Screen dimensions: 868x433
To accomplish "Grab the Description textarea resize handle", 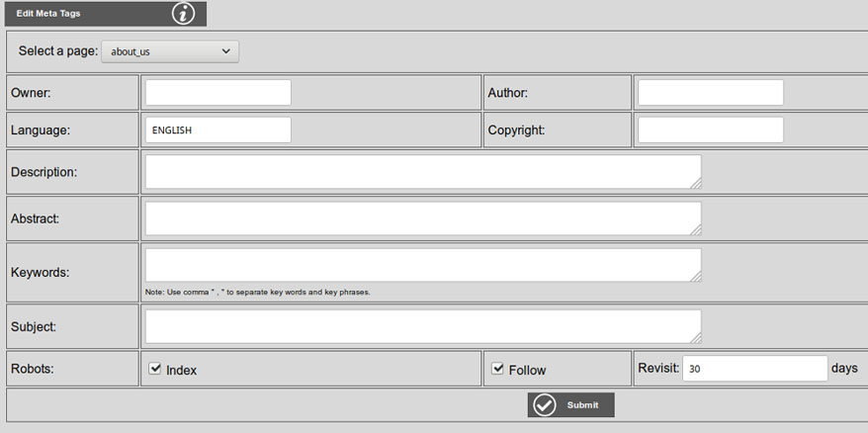I will (696, 183).
